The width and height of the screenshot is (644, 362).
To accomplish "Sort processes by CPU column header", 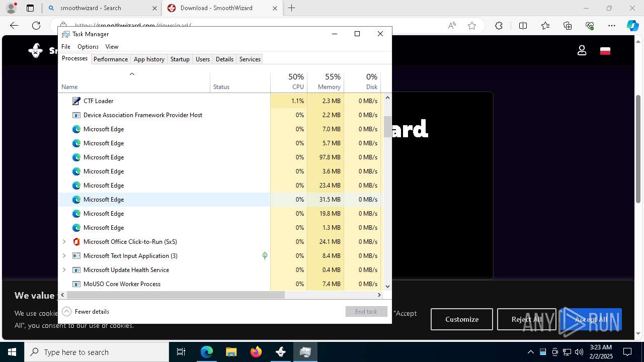I will point(289,82).
